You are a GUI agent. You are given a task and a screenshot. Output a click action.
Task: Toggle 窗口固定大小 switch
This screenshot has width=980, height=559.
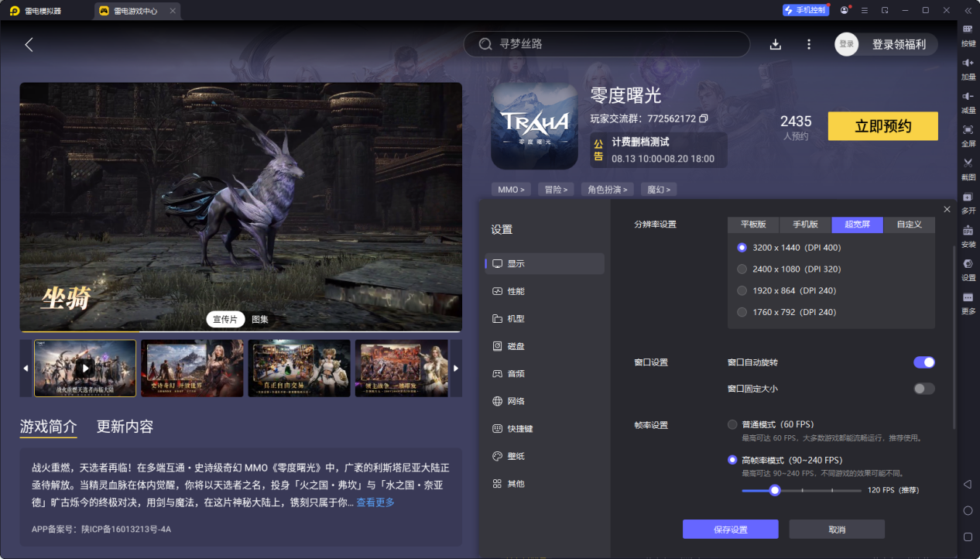pyautogui.click(x=924, y=389)
